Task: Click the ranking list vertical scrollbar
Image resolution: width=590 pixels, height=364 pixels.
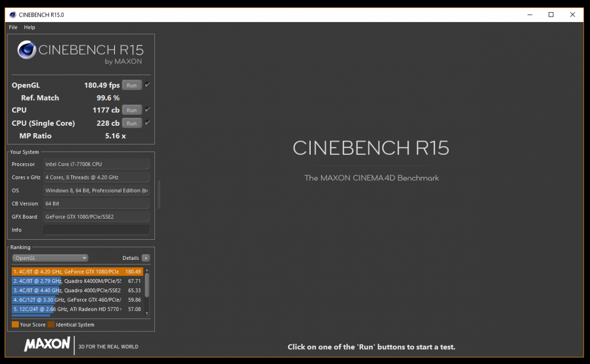Action: [x=147, y=284]
